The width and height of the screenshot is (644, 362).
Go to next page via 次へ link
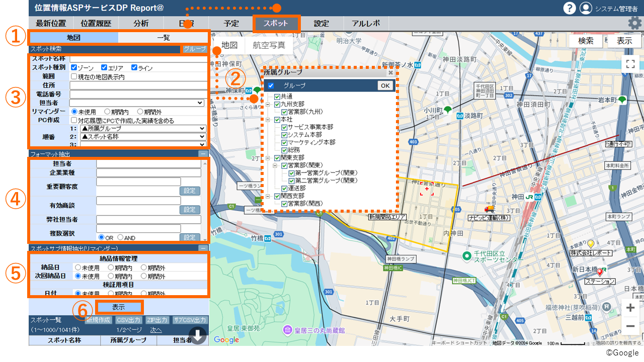coord(156,330)
